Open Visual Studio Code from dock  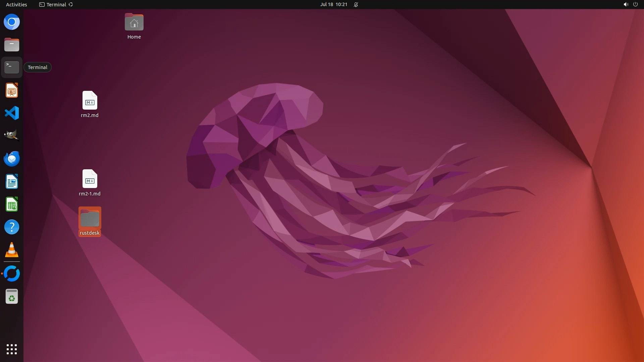[x=12, y=113]
